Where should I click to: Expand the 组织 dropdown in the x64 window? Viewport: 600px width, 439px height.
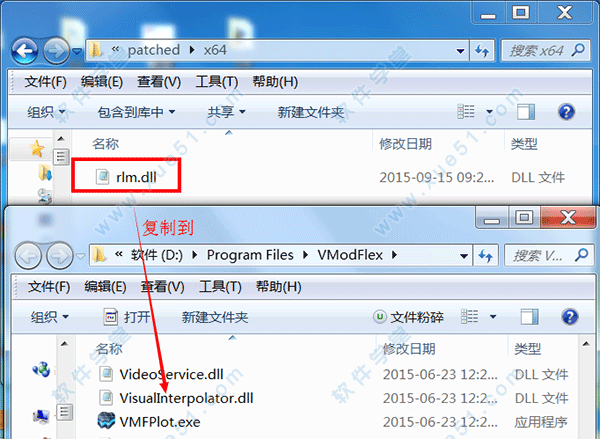coord(46,112)
